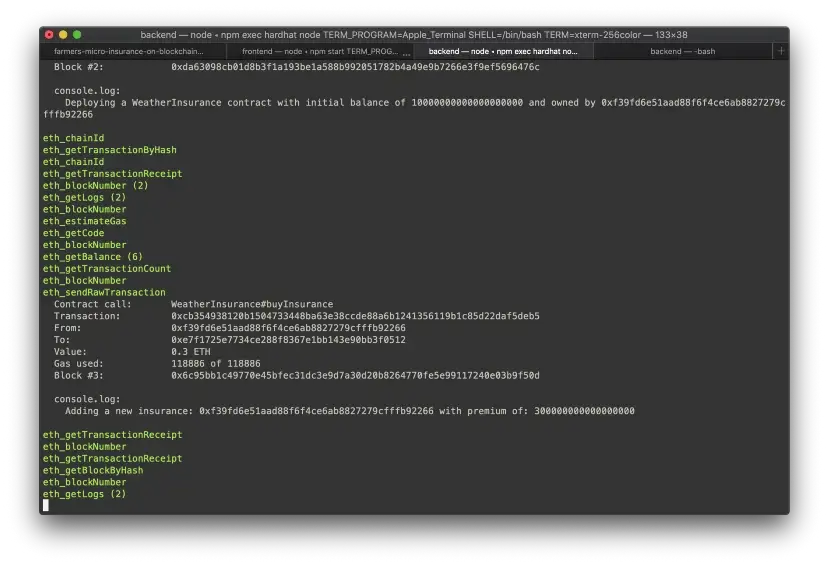Screen dimensions: 828x566
Task: Click the eth_estimateGas log entry
Action: click(x=85, y=221)
